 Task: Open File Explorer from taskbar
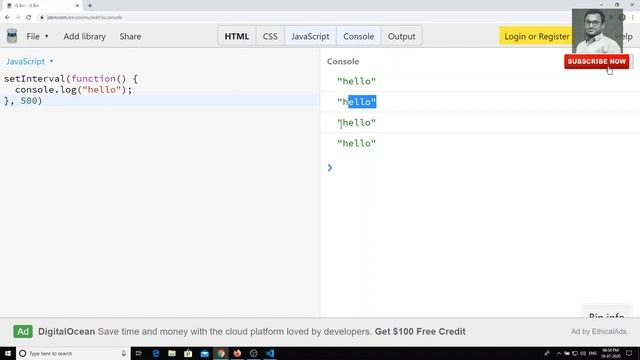click(172, 353)
